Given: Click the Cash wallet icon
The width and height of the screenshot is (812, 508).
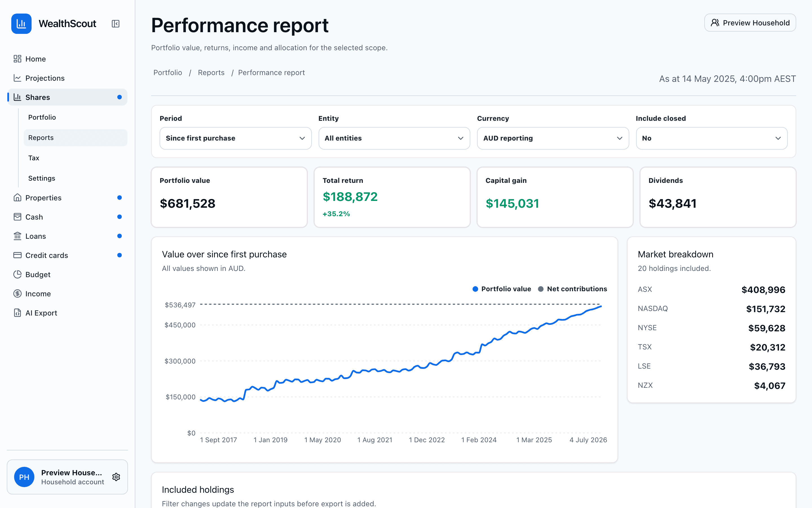Looking at the screenshot, I should coord(17,217).
